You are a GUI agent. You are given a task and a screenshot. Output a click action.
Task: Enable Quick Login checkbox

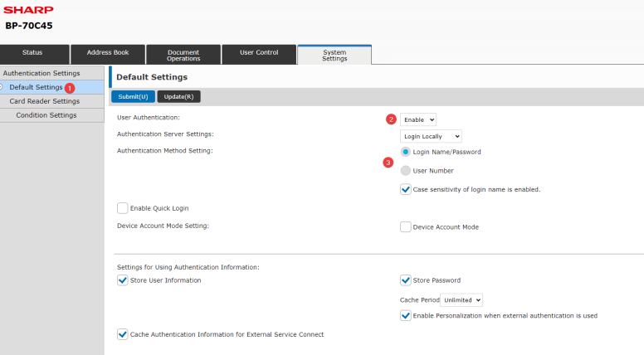click(123, 207)
